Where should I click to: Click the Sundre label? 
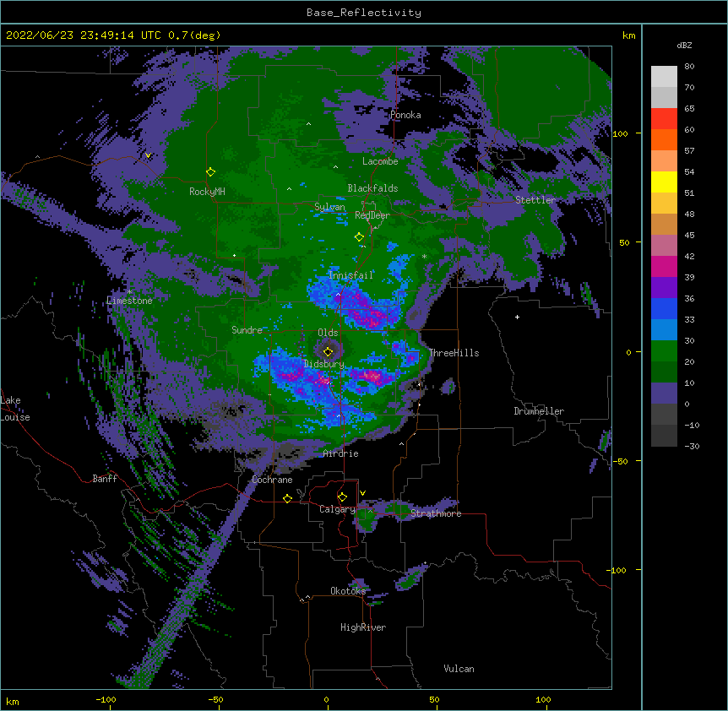247,330
